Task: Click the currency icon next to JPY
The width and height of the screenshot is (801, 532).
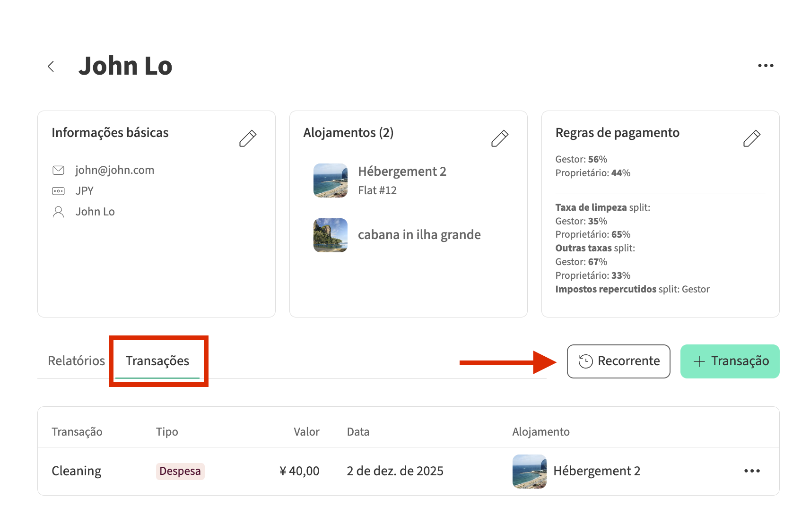Action: pyautogui.click(x=58, y=191)
